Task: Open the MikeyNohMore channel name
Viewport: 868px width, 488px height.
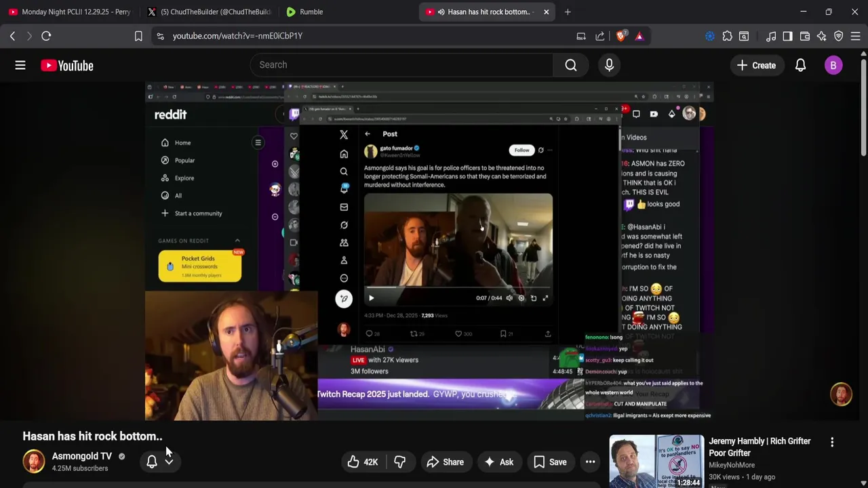Action: tap(732, 465)
